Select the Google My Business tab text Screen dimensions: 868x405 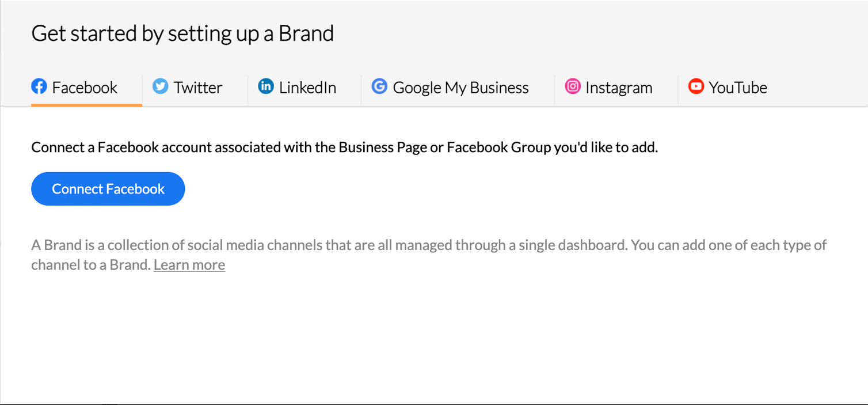(x=460, y=88)
